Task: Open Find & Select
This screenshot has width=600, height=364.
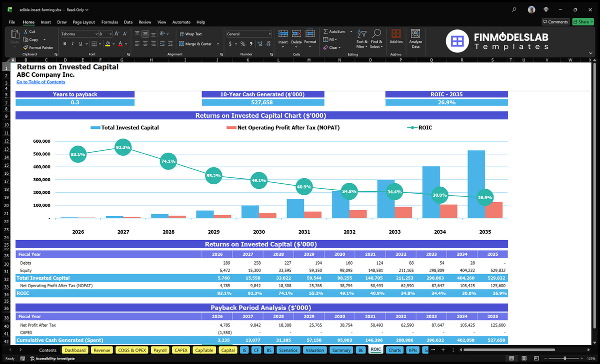Action: (376, 38)
